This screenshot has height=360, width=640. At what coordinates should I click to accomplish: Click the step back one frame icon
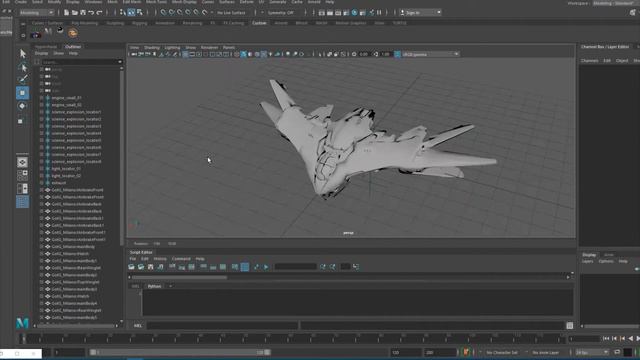[x=614, y=338]
